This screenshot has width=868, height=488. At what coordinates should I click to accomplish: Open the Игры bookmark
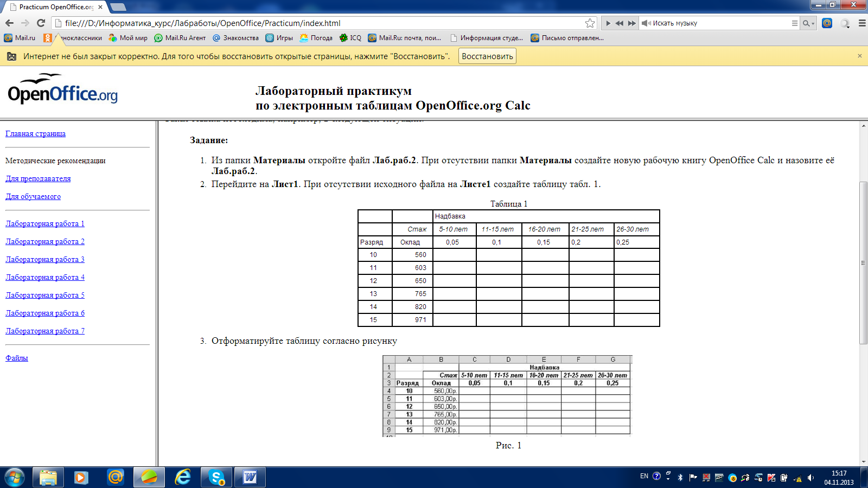[279, 38]
